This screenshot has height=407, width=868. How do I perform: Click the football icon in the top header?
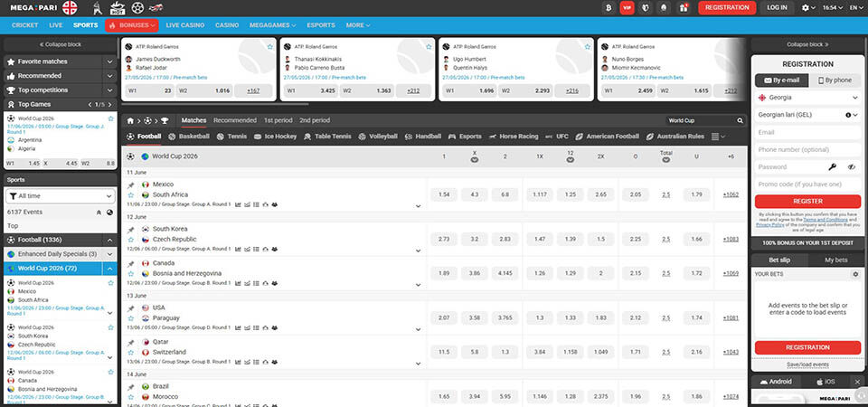pos(137,8)
